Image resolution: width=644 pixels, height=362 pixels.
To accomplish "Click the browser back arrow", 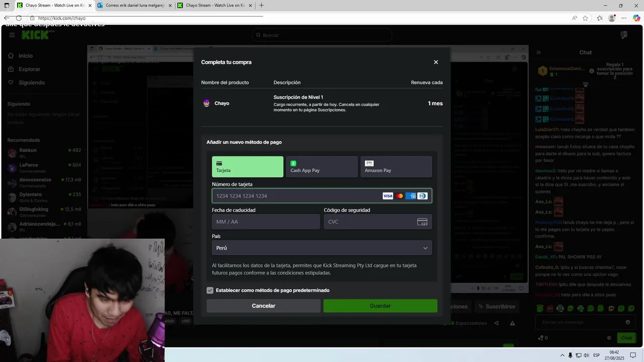I will point(7,18).
